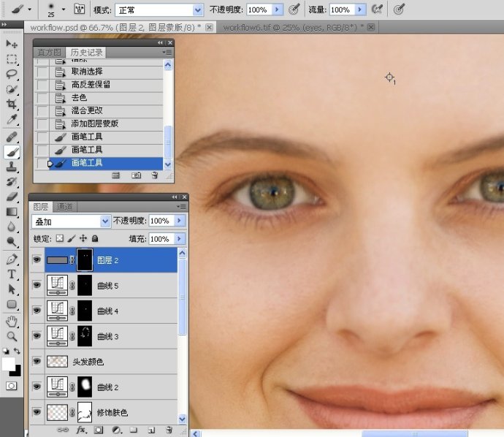Click Layers panel scroll down arrow
Screen dimensions: 504x437
click(182, 419)
